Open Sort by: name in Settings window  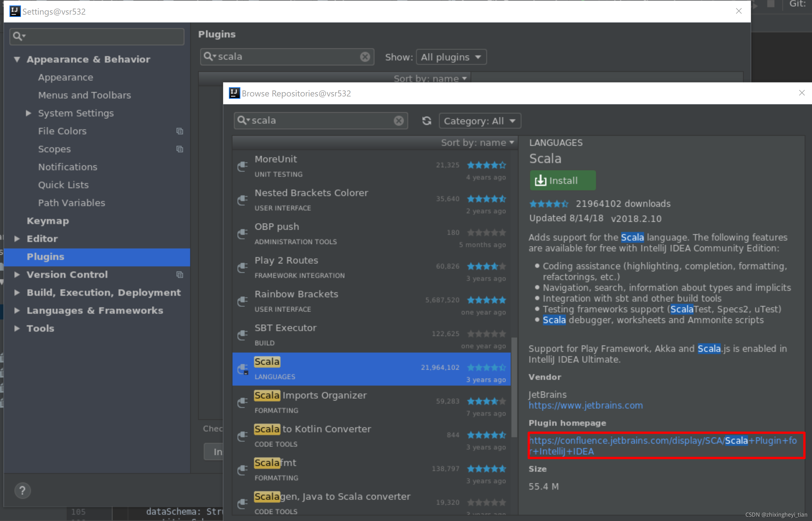point(430,78)
